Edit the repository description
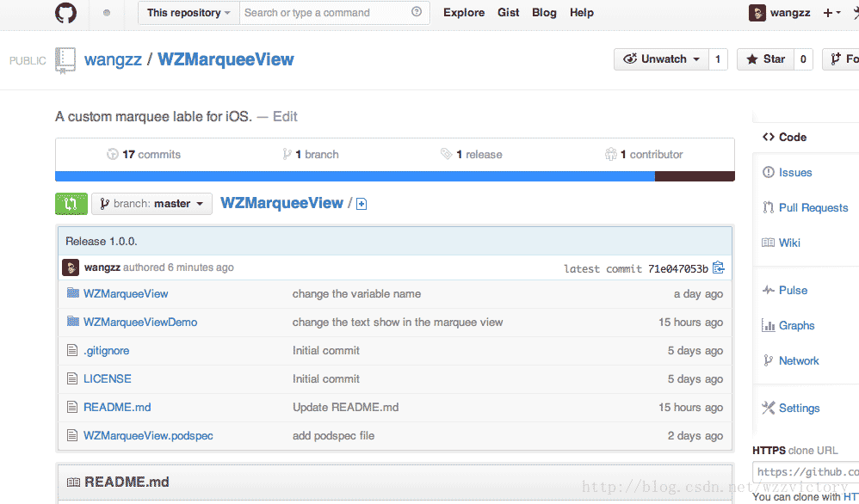The width and height of the screenshot is (859, 504). click(x=285, y=117)
